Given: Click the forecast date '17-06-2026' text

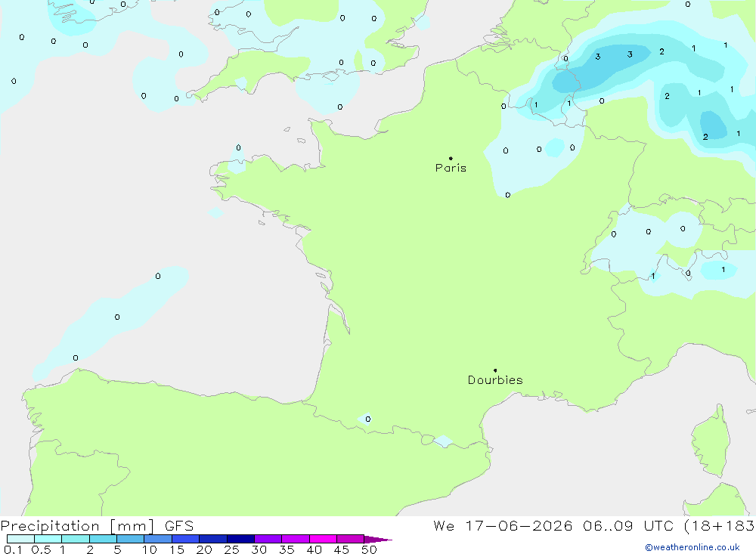Looking at the screenshot, I should point(519,526).
